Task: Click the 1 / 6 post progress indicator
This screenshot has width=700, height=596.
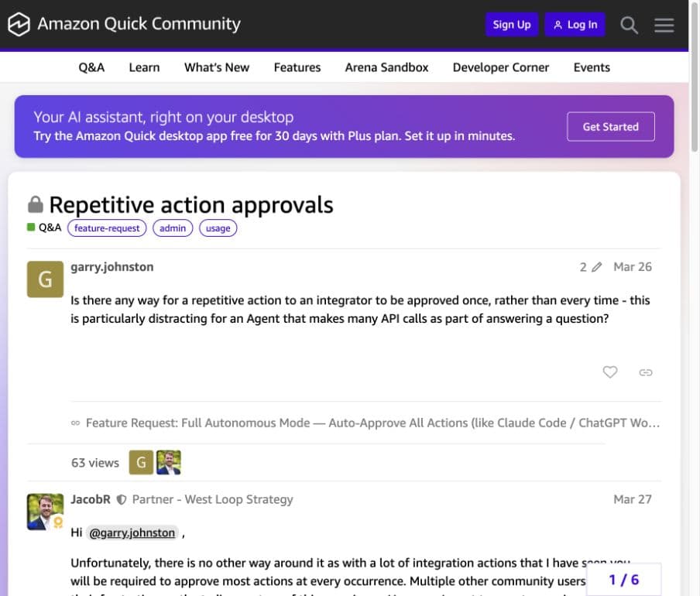Action: (x=623, y=580)
